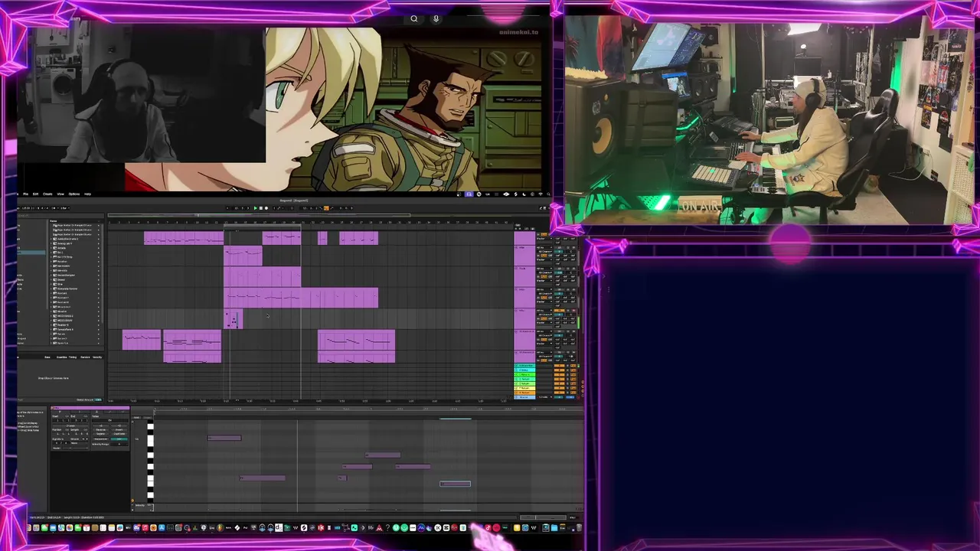Arm recording with the round Record button

click(x=266, y=208)
